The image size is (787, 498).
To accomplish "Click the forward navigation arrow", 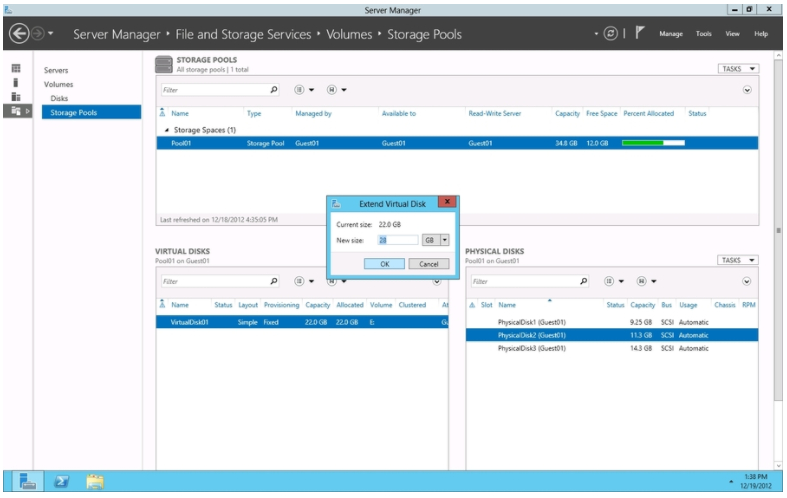I will tap(38, 34).
